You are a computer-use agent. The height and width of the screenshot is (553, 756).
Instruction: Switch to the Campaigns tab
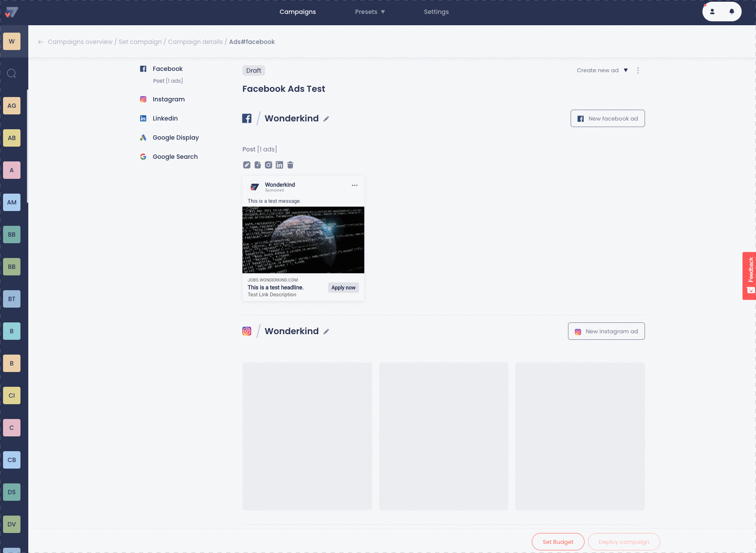pos(298,12)
